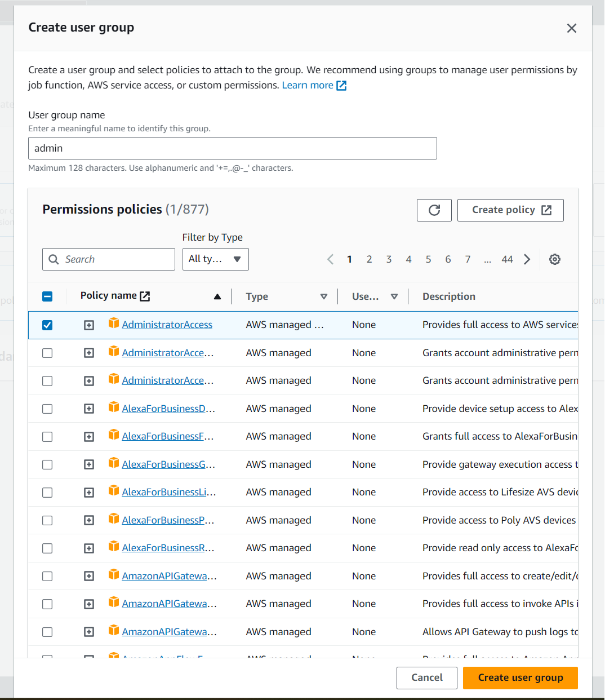Click the Description column header
The height and width of the screenshot is (700, 605).
pyautogui.click(x=449, y=296)
